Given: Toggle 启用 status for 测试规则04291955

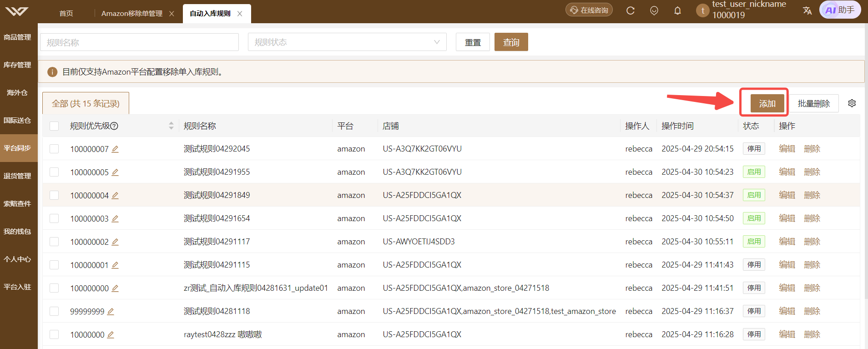Looking at the screenshot, I should coord(754,172).
